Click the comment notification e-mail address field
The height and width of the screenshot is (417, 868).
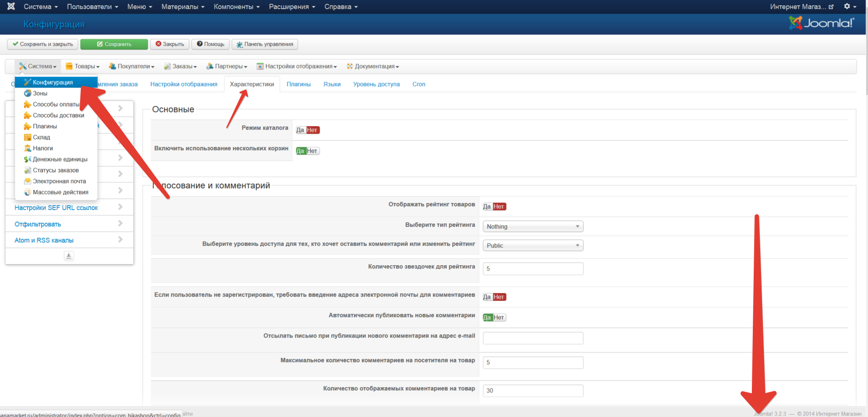[x=533, y=338]
